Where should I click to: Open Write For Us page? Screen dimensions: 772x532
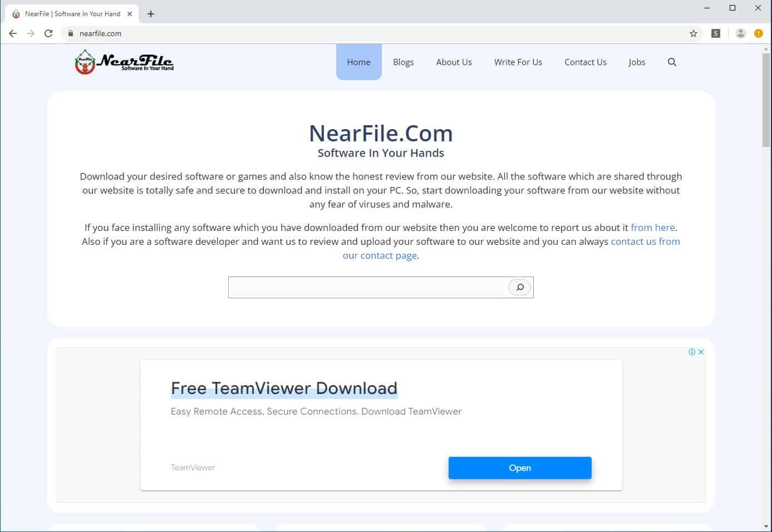pos(518,62)
